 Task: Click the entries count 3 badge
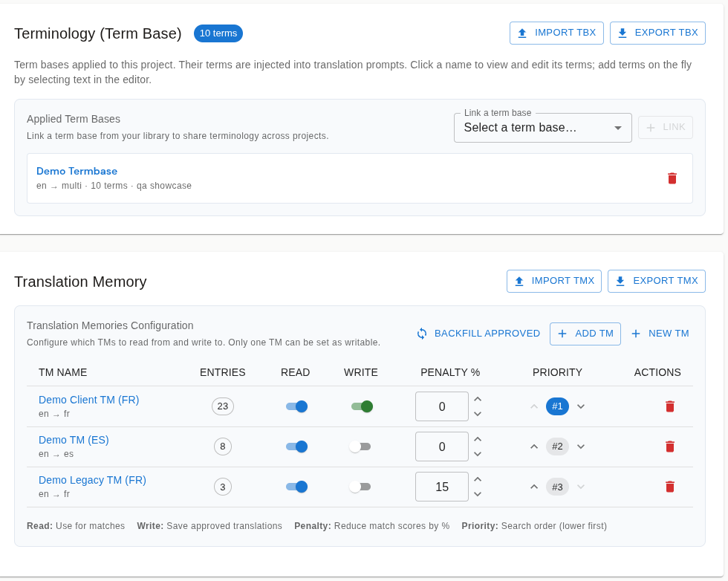tap(223, 487)
